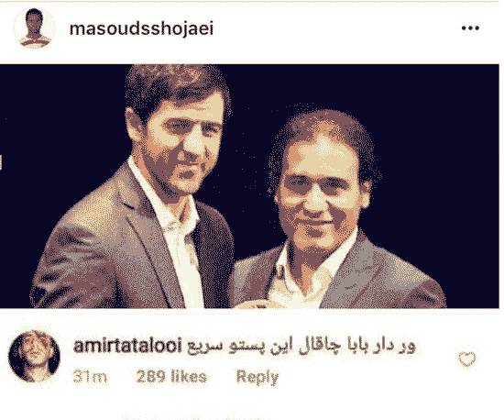Image resolution: width=504 pixels, height=420 pixels.
Task: Reply to amirtatalooi's comment
Action: (257, 377)
